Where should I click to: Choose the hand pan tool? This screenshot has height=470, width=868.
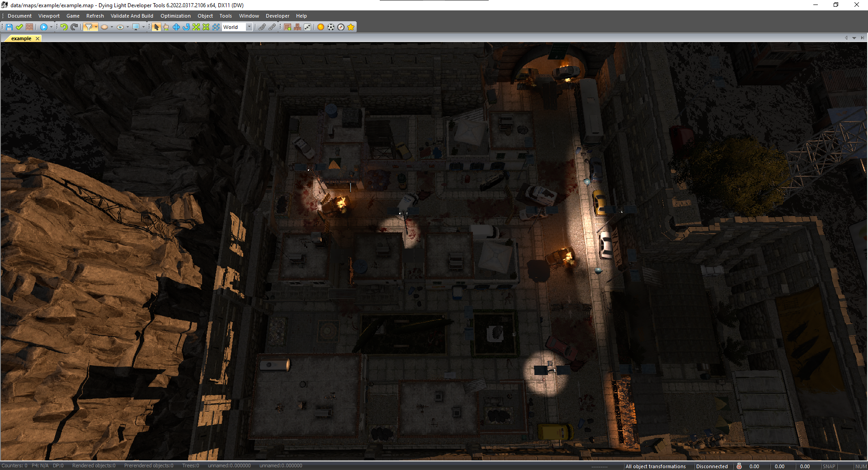[x=166, y=27]
